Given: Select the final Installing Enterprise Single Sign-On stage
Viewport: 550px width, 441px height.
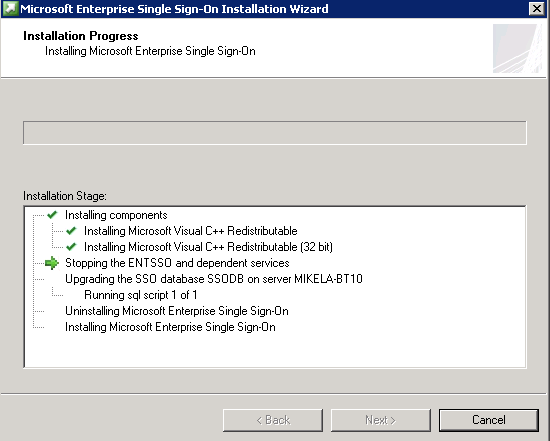Looking at the screenshot, I should [x=170, y=327].
